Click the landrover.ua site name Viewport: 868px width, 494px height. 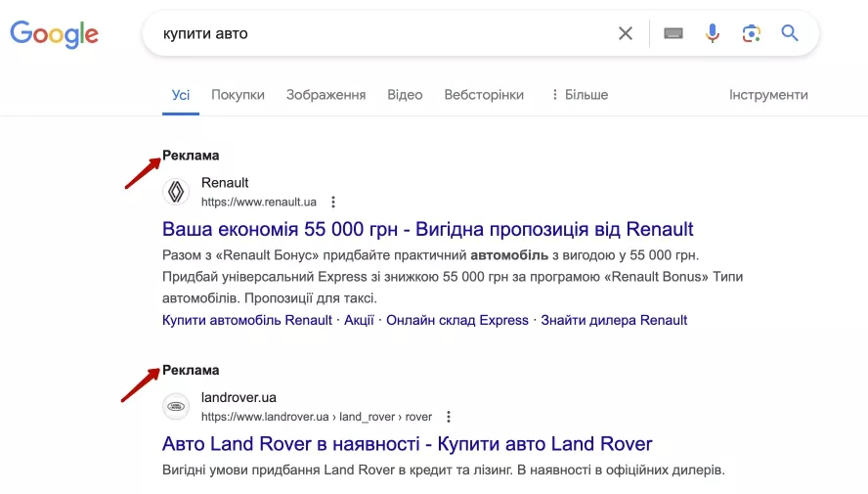point(239,397)
